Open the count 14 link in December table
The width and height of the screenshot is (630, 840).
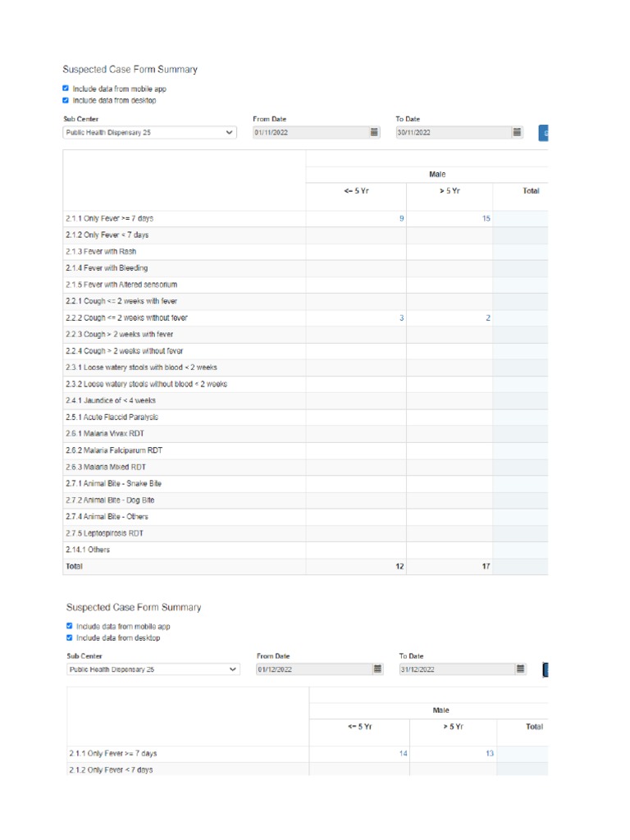click(x=403, y=753)
